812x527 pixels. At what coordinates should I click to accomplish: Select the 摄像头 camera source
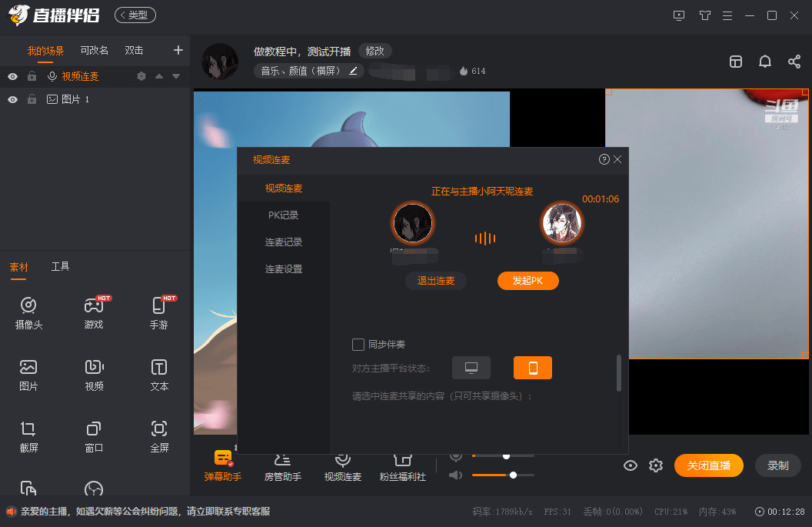[x=28, y=312]
